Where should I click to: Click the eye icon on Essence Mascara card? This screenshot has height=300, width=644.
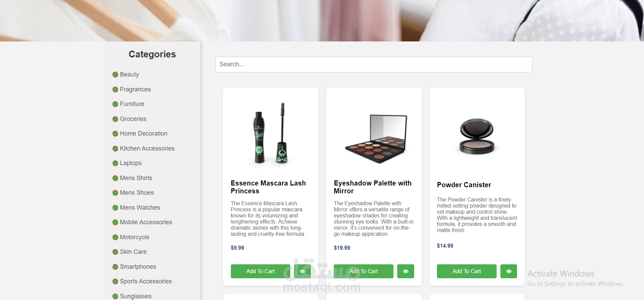[302, 271]
